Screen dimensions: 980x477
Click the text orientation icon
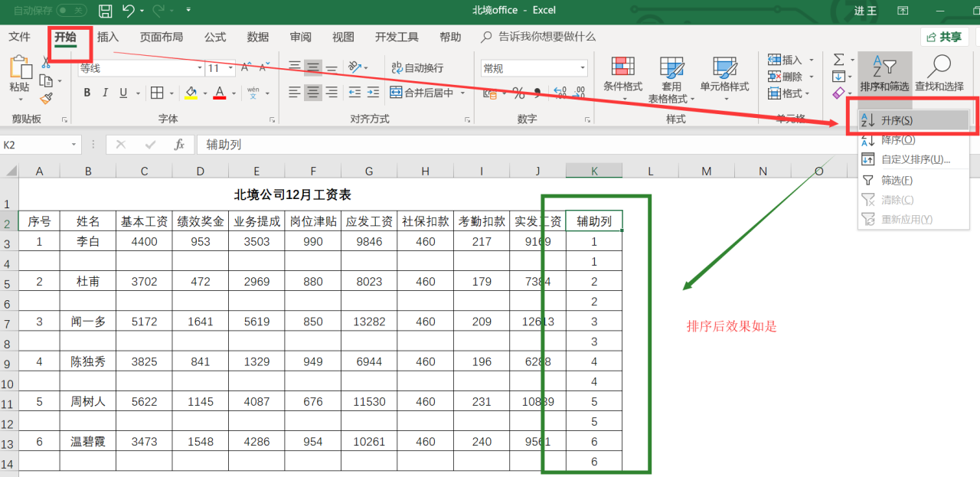(354, 67)
